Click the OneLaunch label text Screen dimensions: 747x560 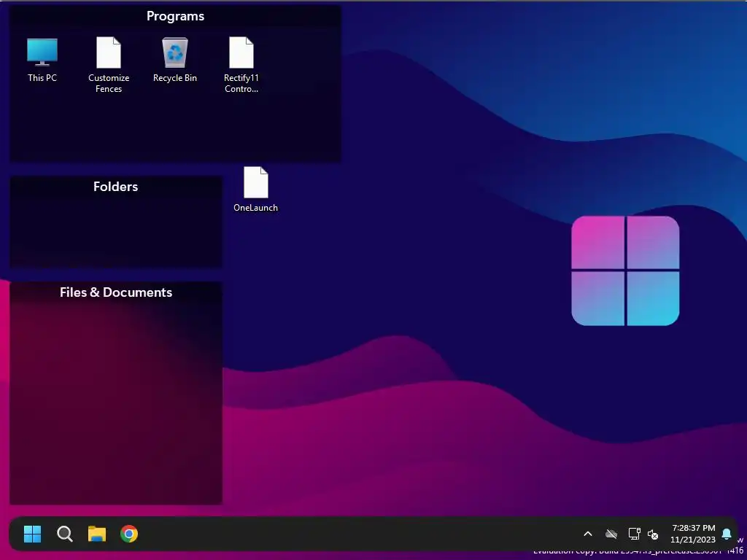[256, 208]
